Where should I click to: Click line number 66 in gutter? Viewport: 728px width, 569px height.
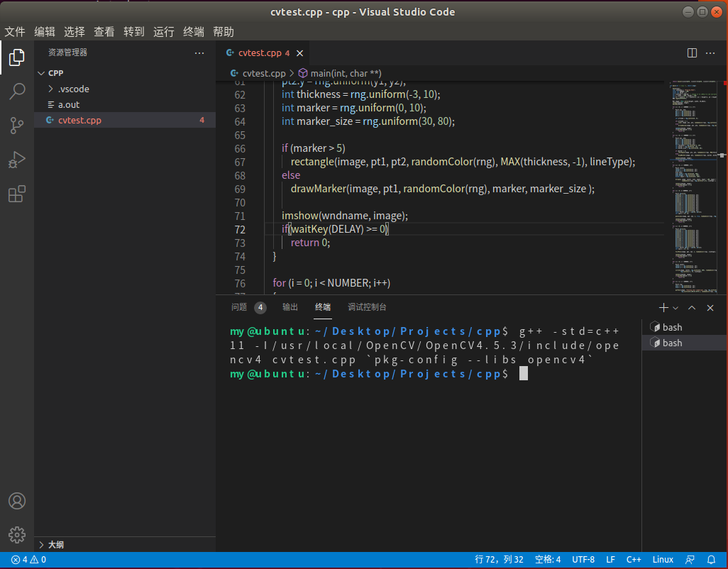click(240, 149)
